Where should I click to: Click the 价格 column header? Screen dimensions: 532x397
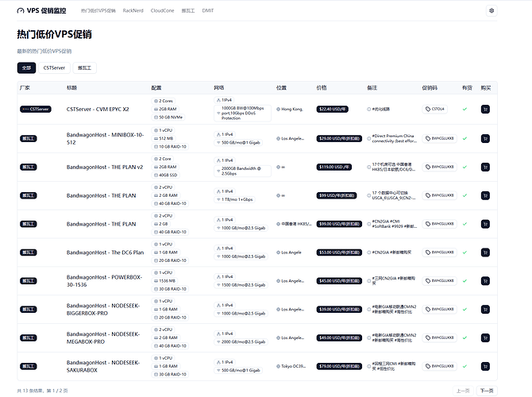coord(322,87)
